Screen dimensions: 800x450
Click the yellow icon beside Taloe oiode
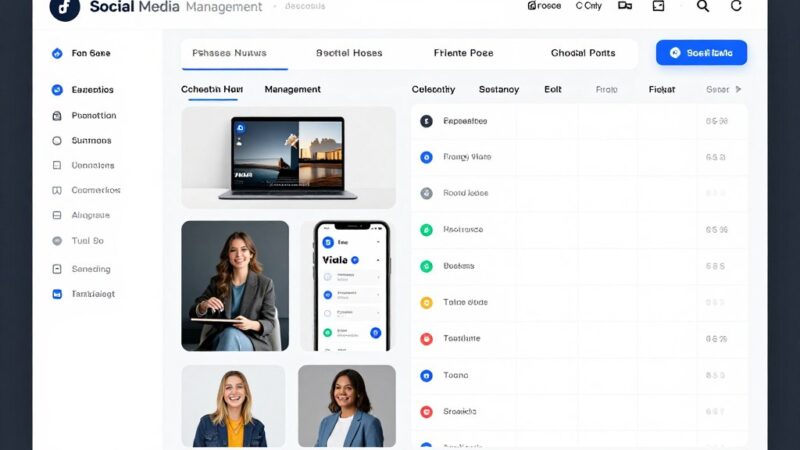(426, 303)
